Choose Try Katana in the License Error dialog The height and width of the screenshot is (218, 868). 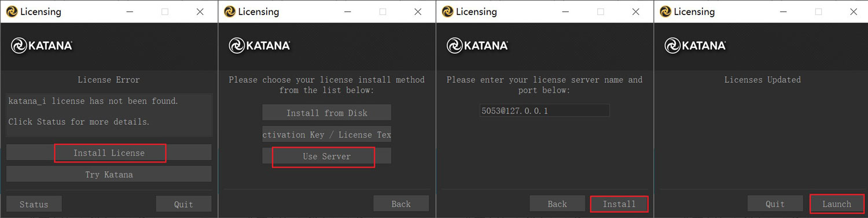(x=109, y=174)
